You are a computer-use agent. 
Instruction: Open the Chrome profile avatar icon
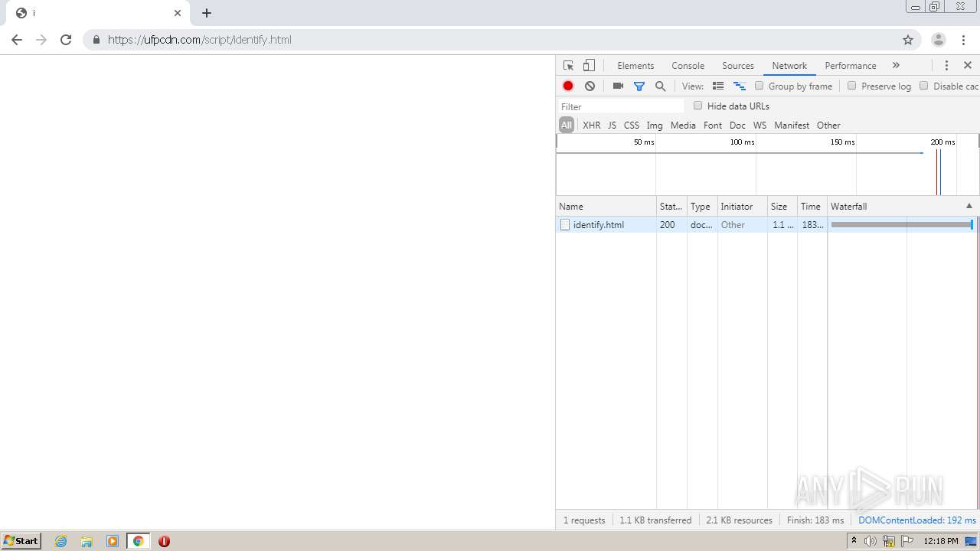click(x=939, y=40)
